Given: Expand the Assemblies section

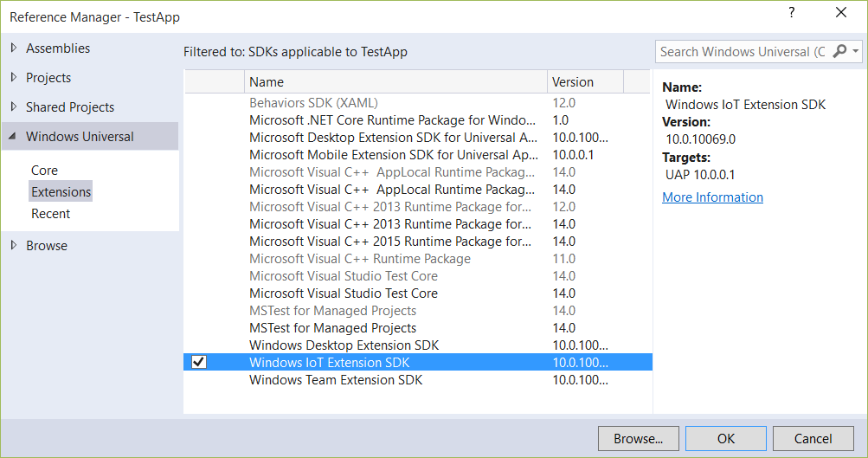Looking at the screenshot, I should point(13,48).
